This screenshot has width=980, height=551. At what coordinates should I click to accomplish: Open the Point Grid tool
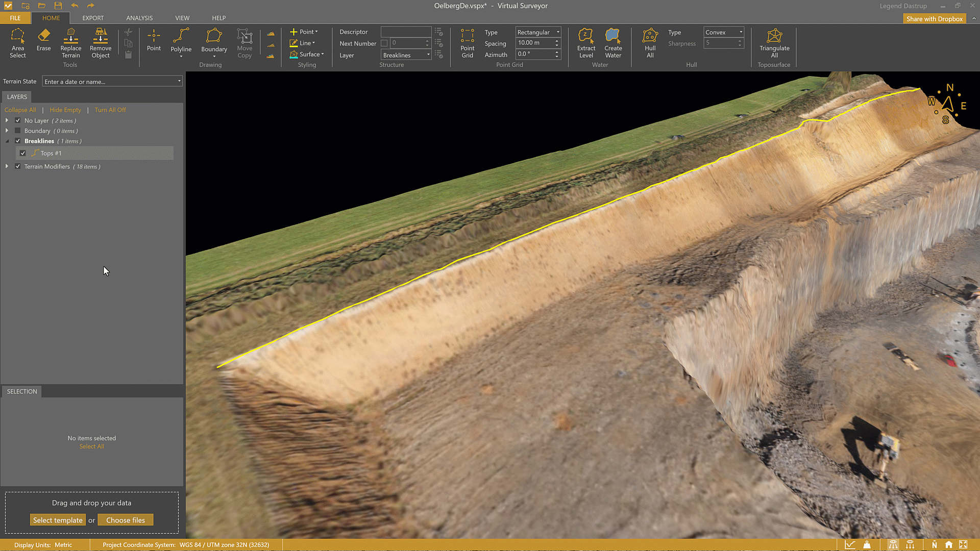point(467,43)
